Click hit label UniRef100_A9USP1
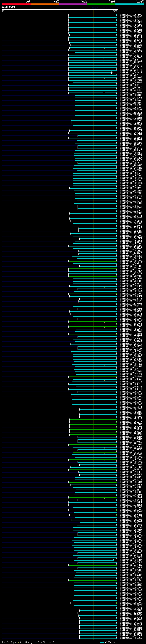This screenshot has width=146, height=644. click(x=131, y=286)
